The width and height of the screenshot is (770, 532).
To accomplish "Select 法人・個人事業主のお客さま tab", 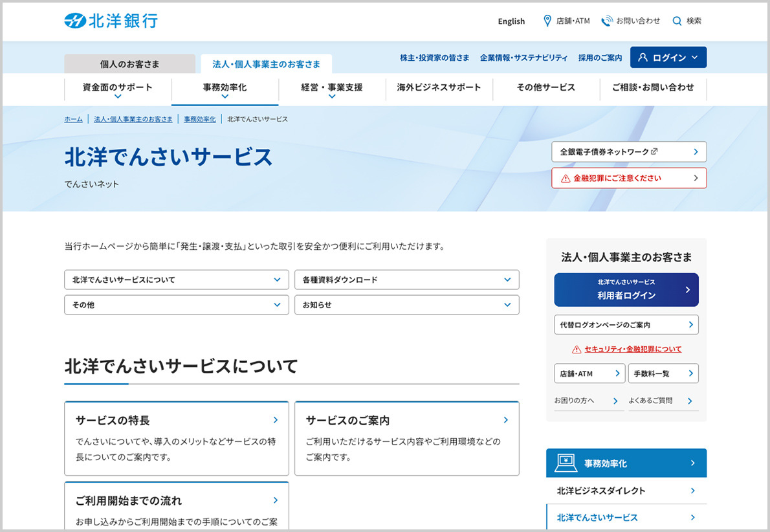I will click(266, 64).
